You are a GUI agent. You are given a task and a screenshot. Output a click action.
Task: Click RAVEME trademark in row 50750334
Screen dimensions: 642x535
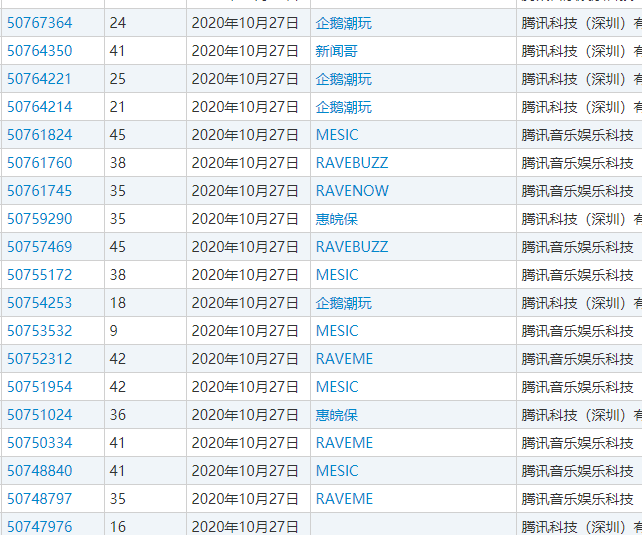click(344, 443)
